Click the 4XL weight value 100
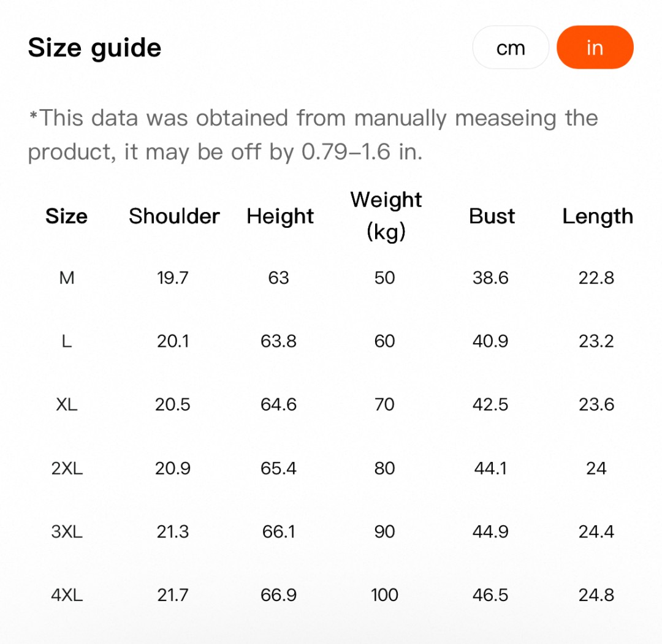Viewport: 662px width, 644px height. [384, 595]
